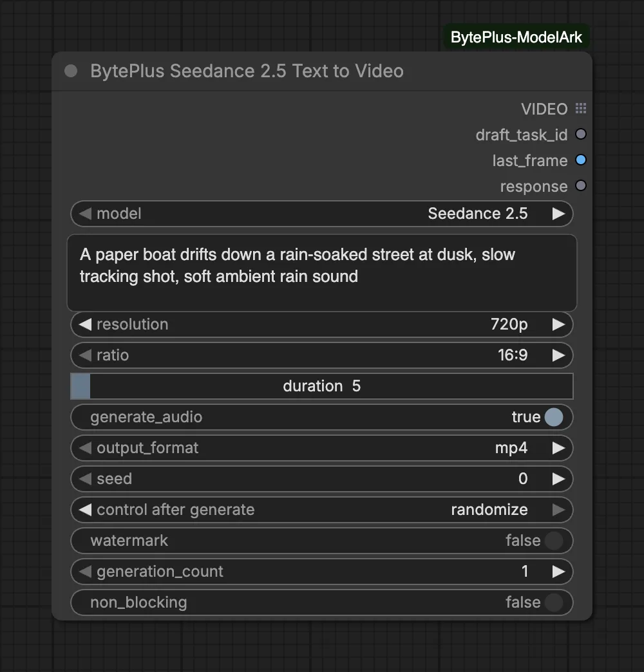Click the last_frame output label

530,160
